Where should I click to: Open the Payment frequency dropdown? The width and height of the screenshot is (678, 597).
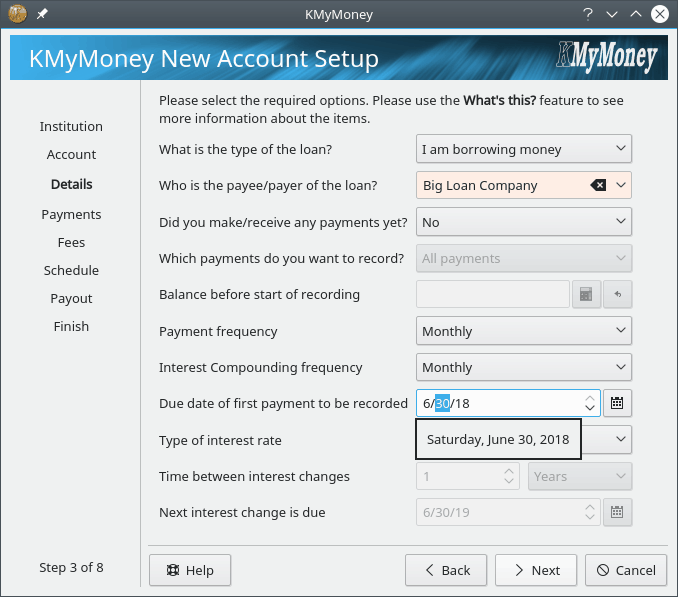click(x=524, y=331)
